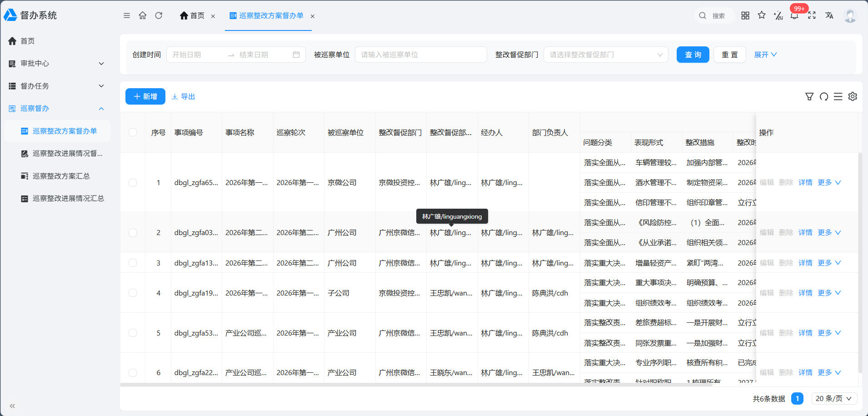Toggle fullscreen mode icon
The width and height of the screenshot is (868, 416).
point(812,15)
